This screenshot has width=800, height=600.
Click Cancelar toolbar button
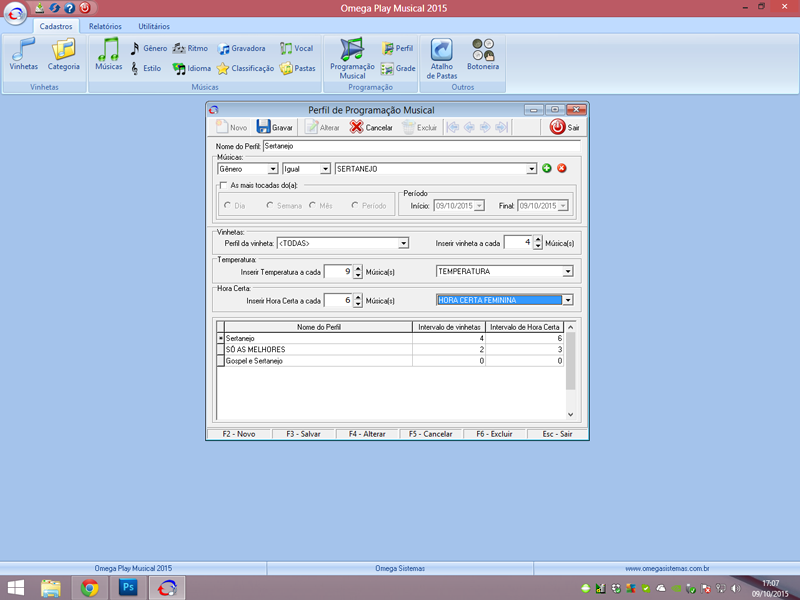[371, 127]
